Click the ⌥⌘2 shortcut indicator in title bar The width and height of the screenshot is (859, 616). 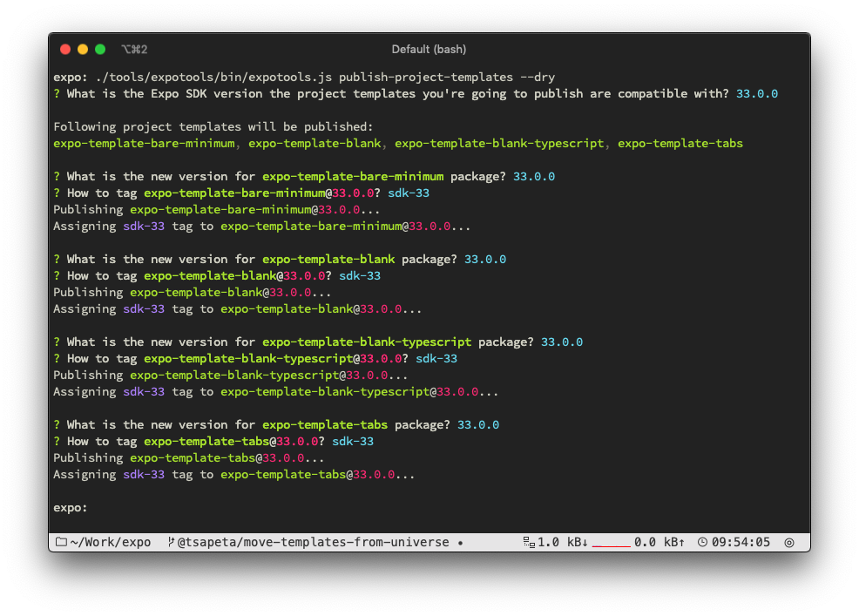click(x=135, y=50)
